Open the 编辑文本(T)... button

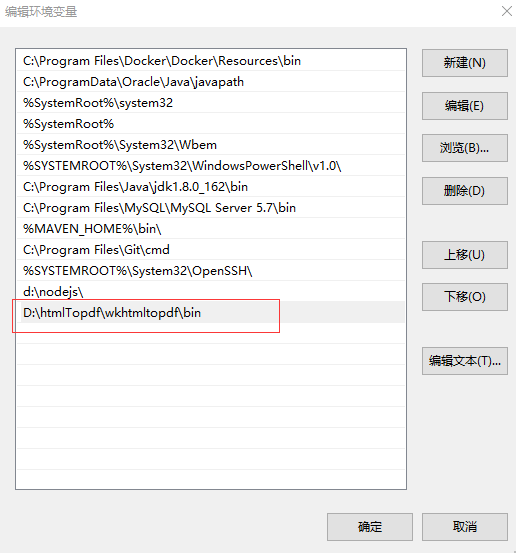click(465, 361)
